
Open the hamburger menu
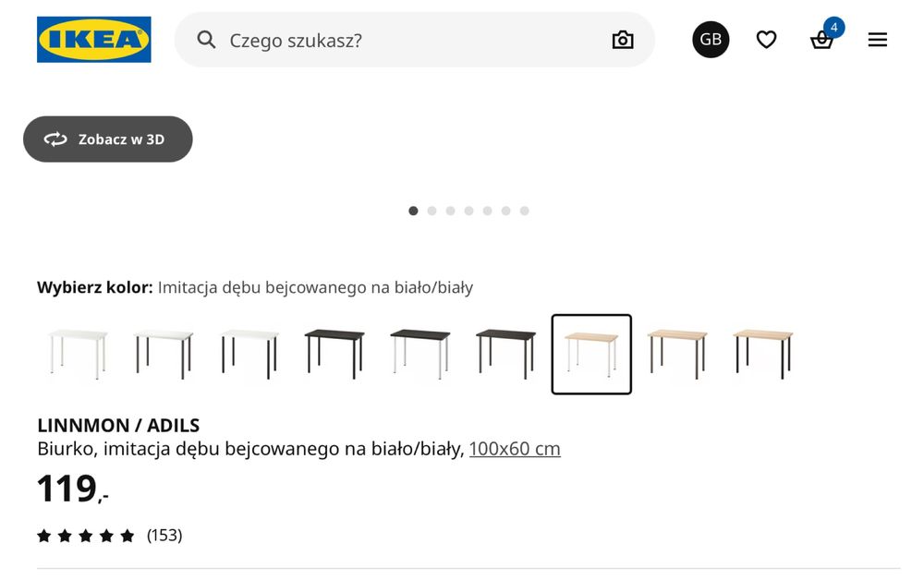(877, 40)
